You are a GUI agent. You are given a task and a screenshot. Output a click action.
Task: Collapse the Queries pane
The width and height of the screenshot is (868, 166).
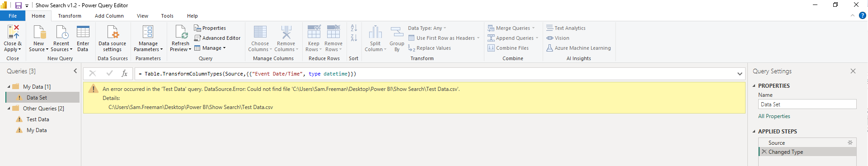point(75,71)
